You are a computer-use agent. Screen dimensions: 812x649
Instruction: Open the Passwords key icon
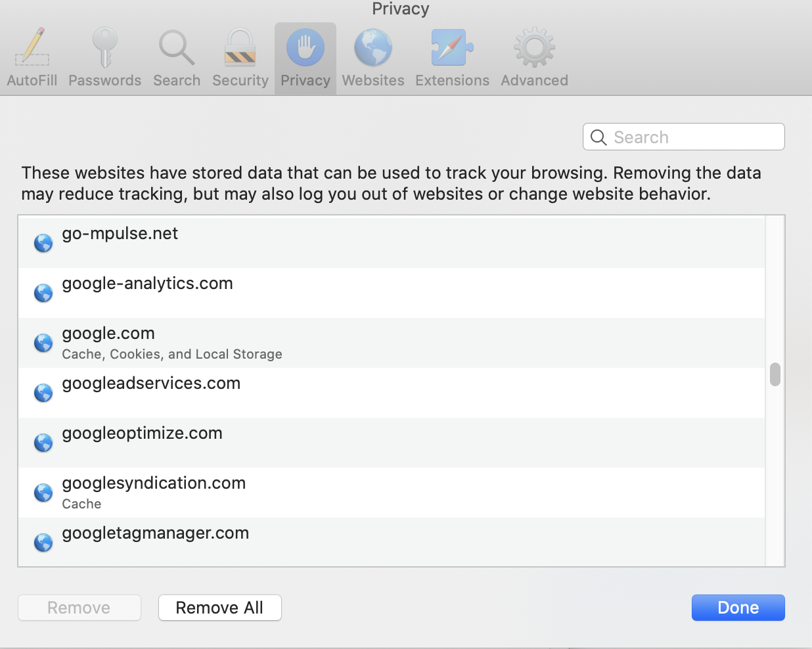(x=104, y=47)
